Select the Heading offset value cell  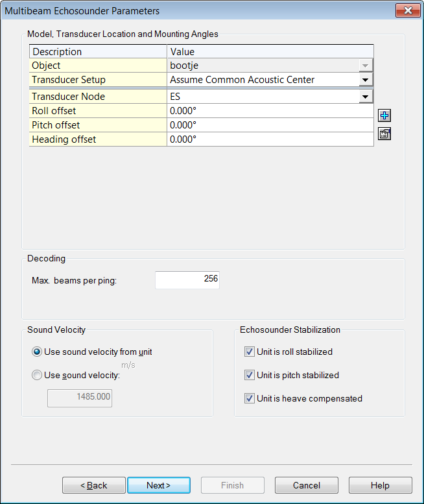coord(269,139)
